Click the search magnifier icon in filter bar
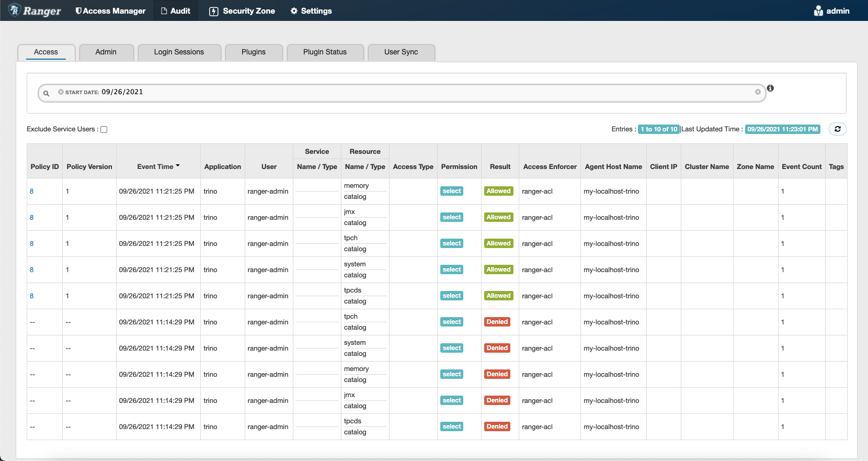 [x=47, y=93]
